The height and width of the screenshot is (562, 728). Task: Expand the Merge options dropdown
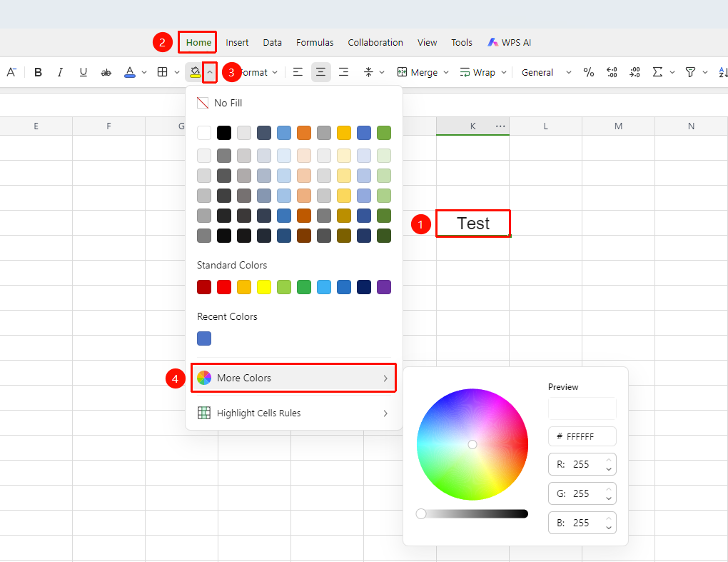click(446, 72)
